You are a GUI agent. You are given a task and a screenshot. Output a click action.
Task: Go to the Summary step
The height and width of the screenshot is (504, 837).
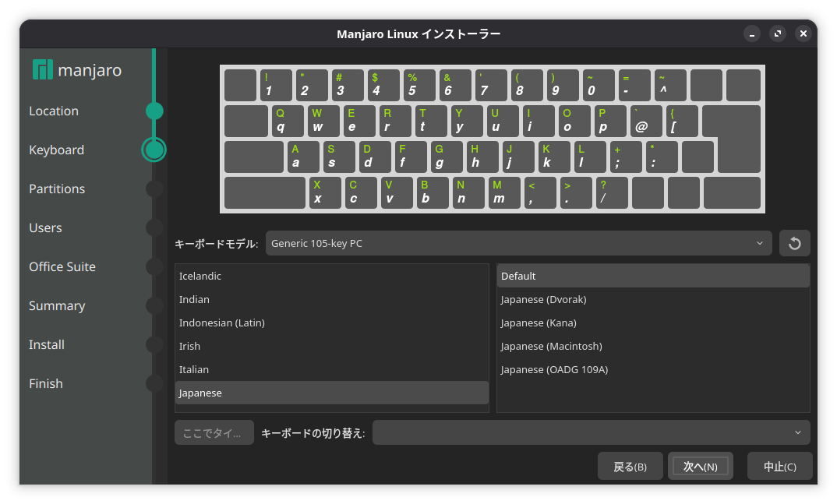(x=57, y=305)
